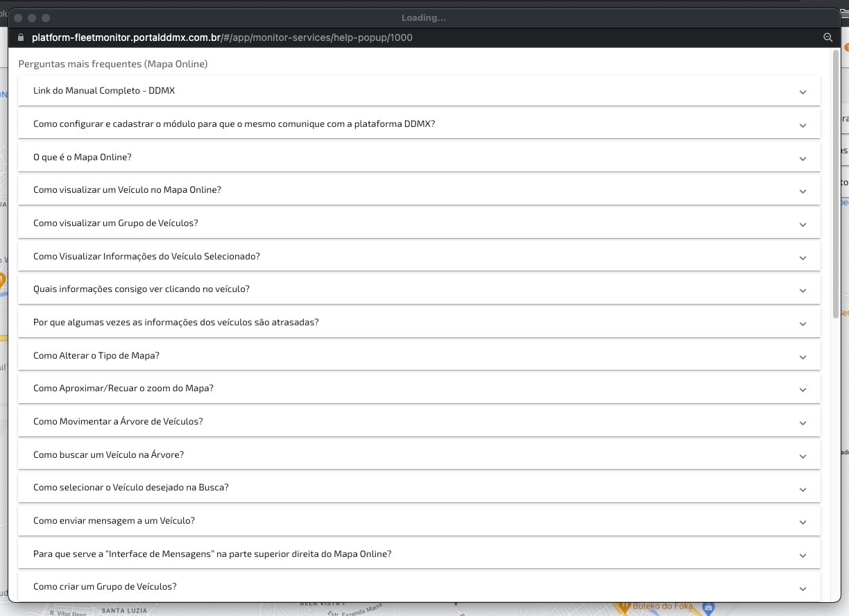
Task: Expand chevron for configurar e cadastrar o módulo
Action: pos(803,126)
